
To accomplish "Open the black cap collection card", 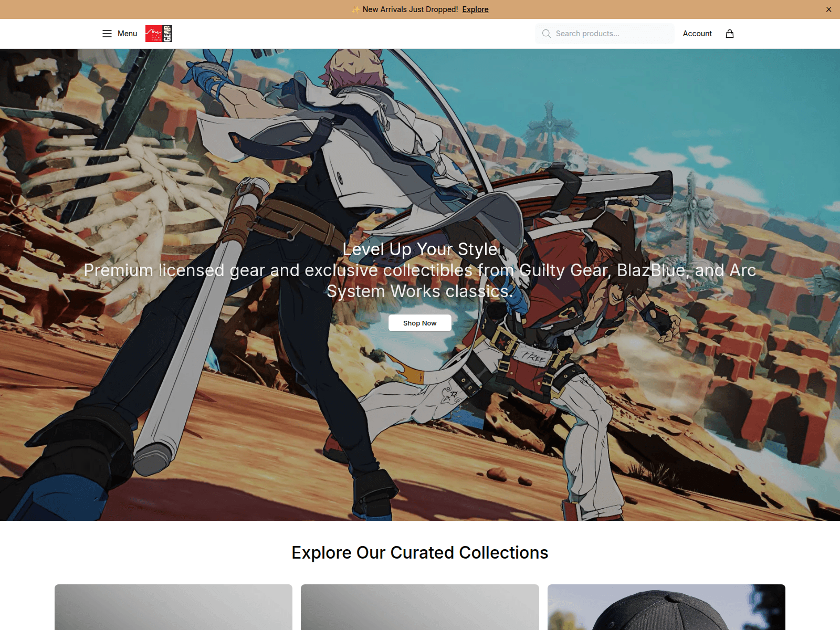I will pyautogui.click(x=666, y=607).
